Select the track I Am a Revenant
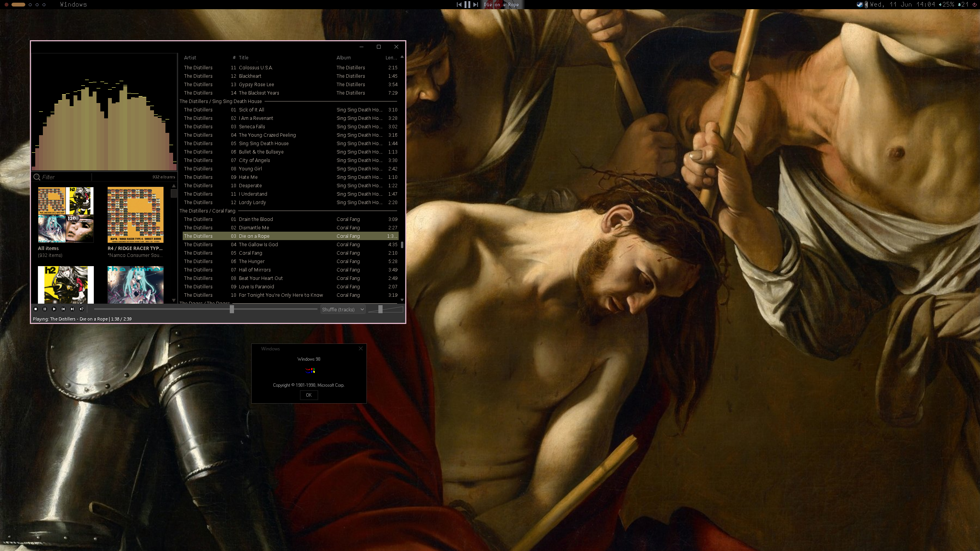Image resolution: width=980 pixels, height=551 pixels. [290, 118]
